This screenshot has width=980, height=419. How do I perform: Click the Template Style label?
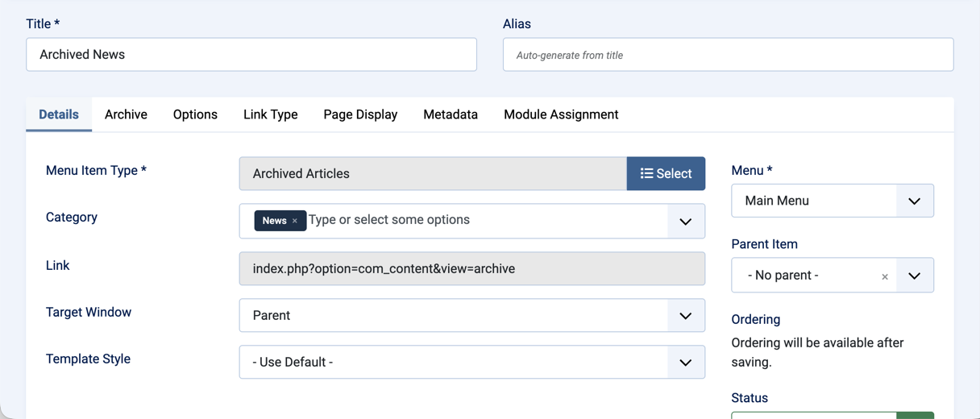(x=88, y=359)
